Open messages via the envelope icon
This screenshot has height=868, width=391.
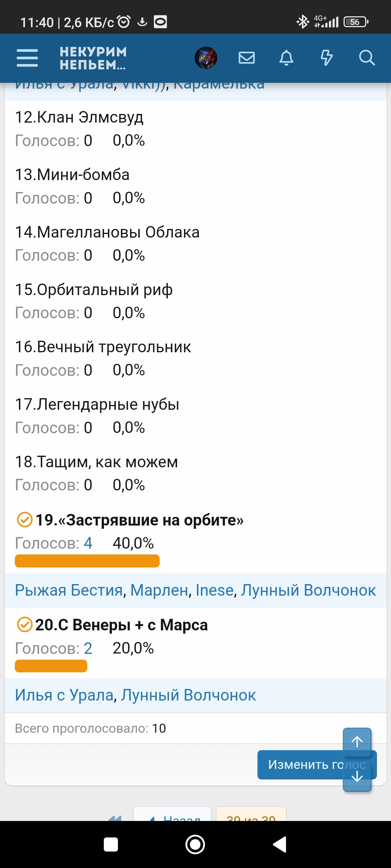pyautogui.click(x=247, y=58)
